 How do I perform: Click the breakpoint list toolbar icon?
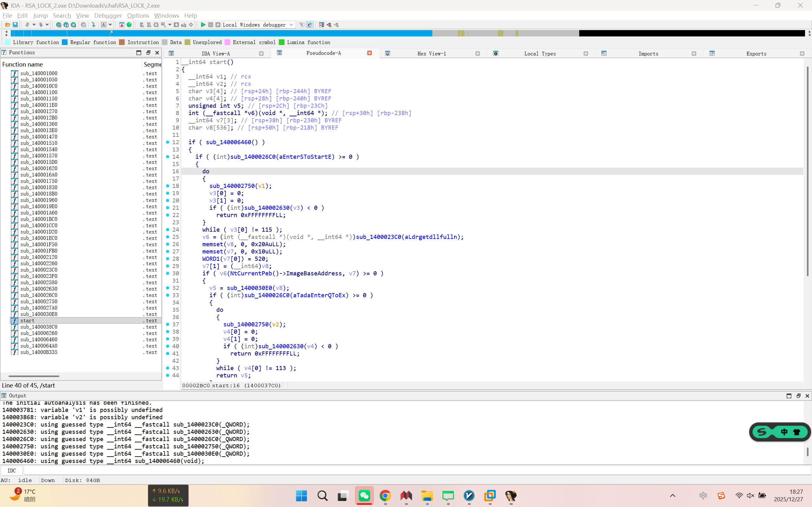(321, 25)
